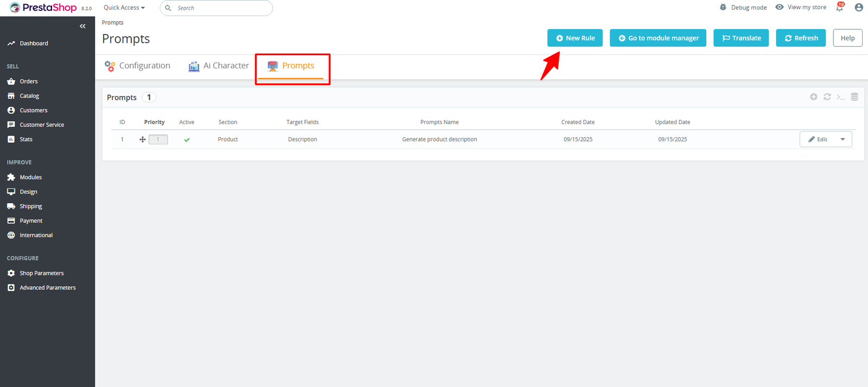Open Shop Parameters
This screenshot has height=387, width=868.
(42, 273)
